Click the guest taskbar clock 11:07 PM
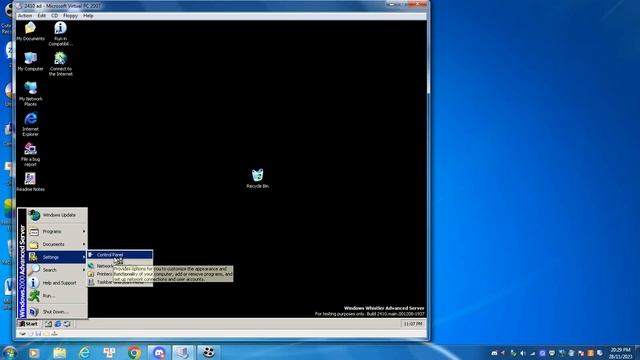This screenshot has height=360, width=640. pos(413,324)
